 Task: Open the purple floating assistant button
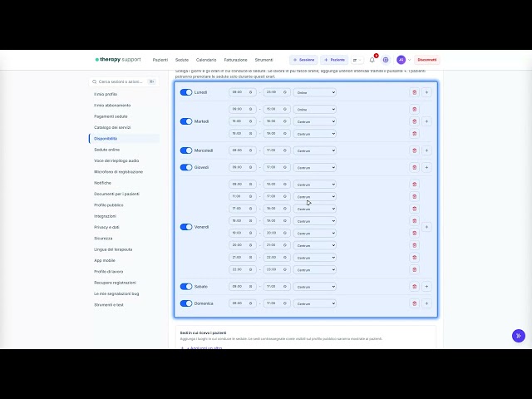pyautogui.click(x=519, y=336)
